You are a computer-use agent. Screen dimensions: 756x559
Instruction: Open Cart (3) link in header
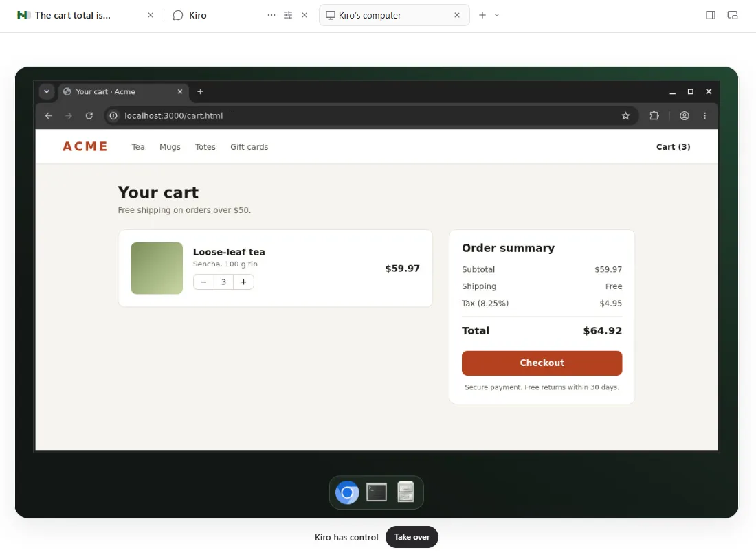(673, 147)
